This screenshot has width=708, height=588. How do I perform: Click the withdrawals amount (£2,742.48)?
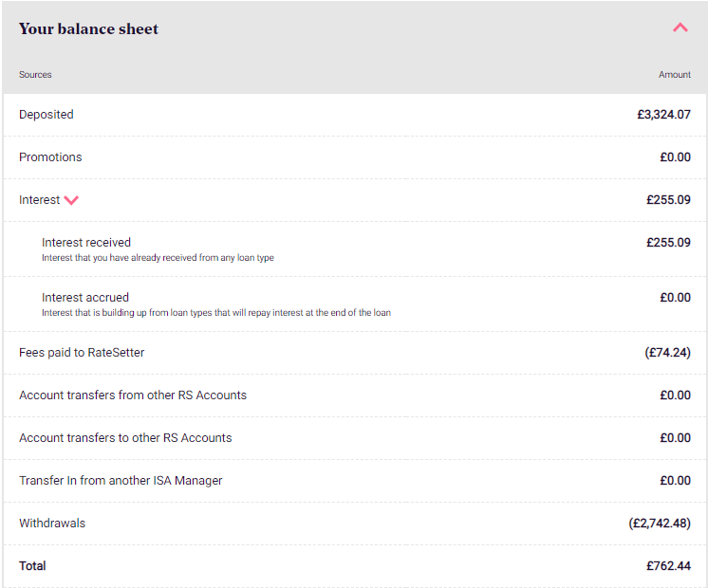(x=660, y=523)
